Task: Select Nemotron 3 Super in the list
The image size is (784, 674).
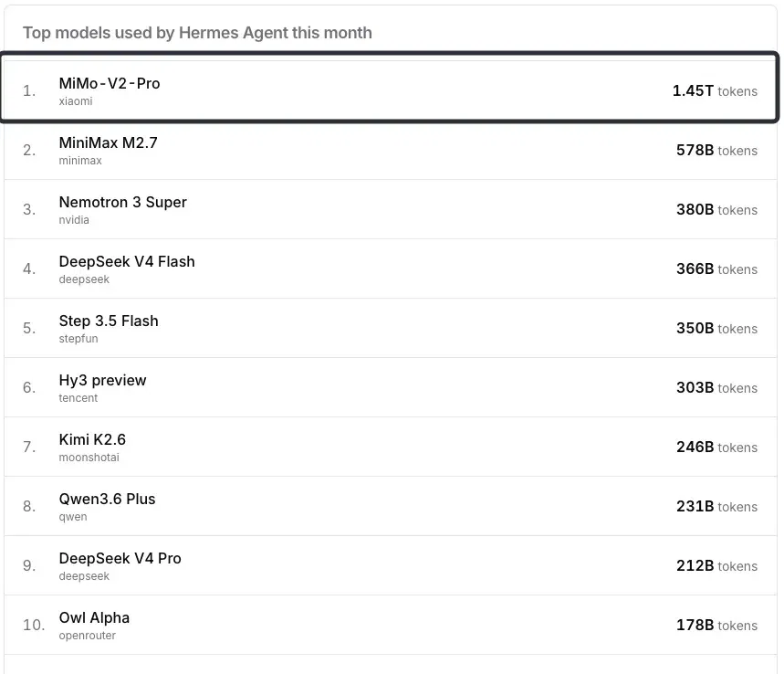Action: click(390, 209)
